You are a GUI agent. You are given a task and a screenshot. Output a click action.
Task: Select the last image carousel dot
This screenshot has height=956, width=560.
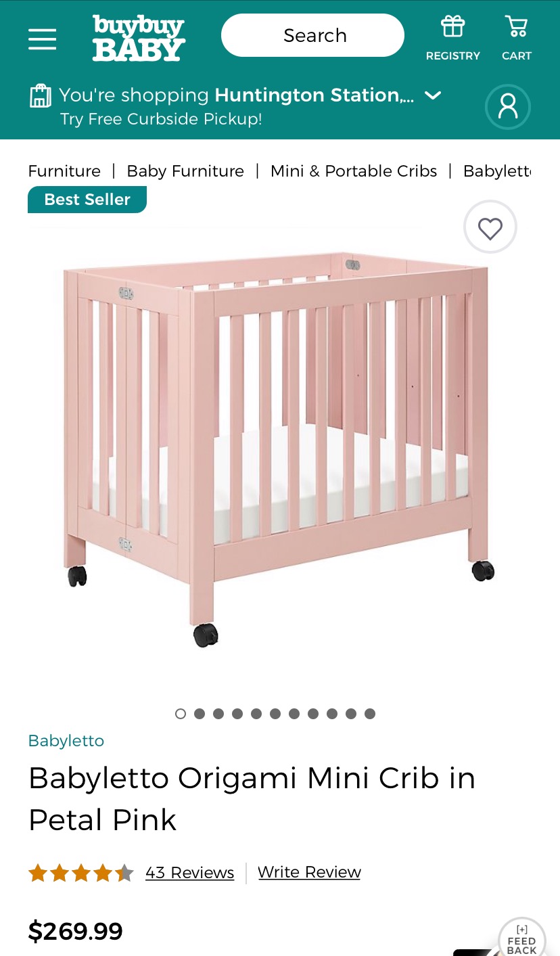370,714
